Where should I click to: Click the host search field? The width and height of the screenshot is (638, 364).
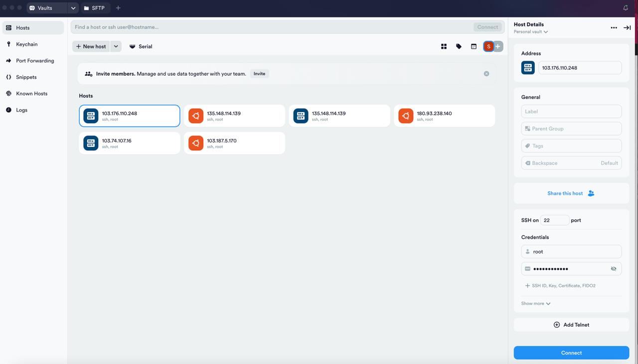pyautogui.click(x=272, y=27)
